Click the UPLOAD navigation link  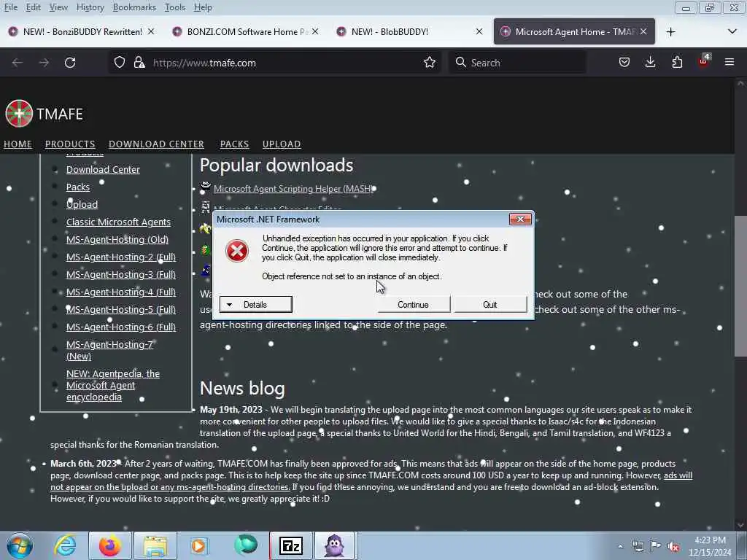282,144
